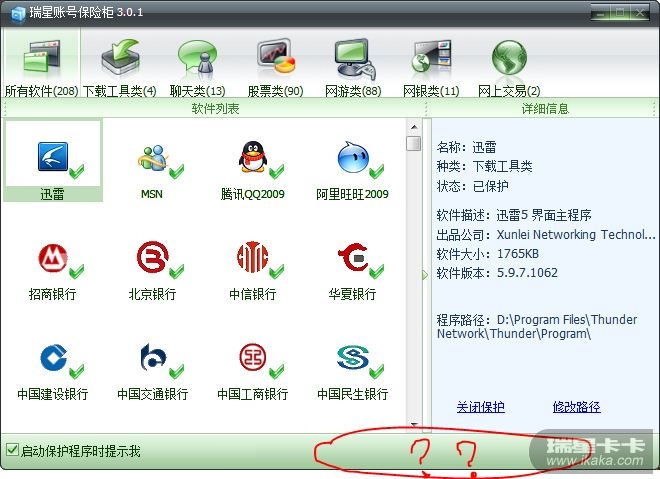Select the 迅雷 (Xunlei) software icon
Screen dimensions: 660x479
tap(53, 157)
